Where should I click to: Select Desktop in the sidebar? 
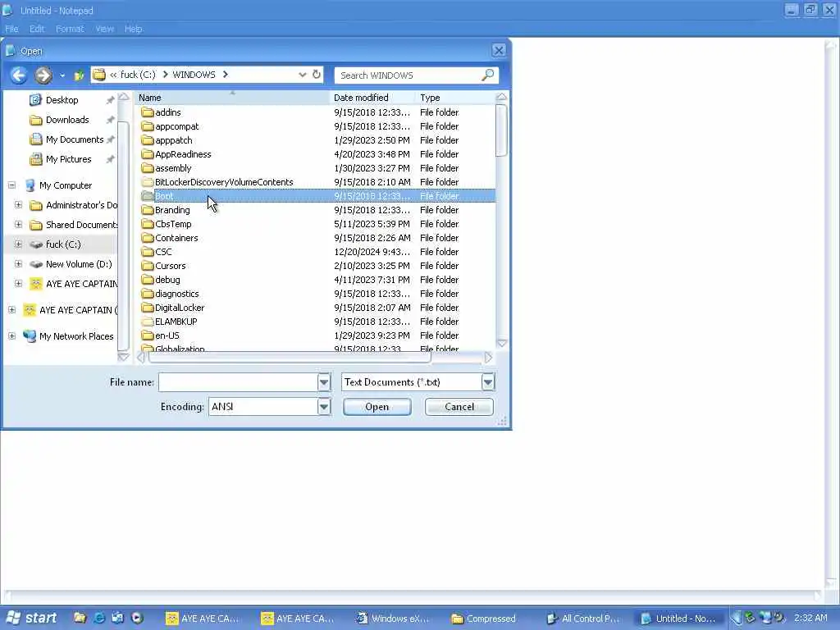(62, 100)
